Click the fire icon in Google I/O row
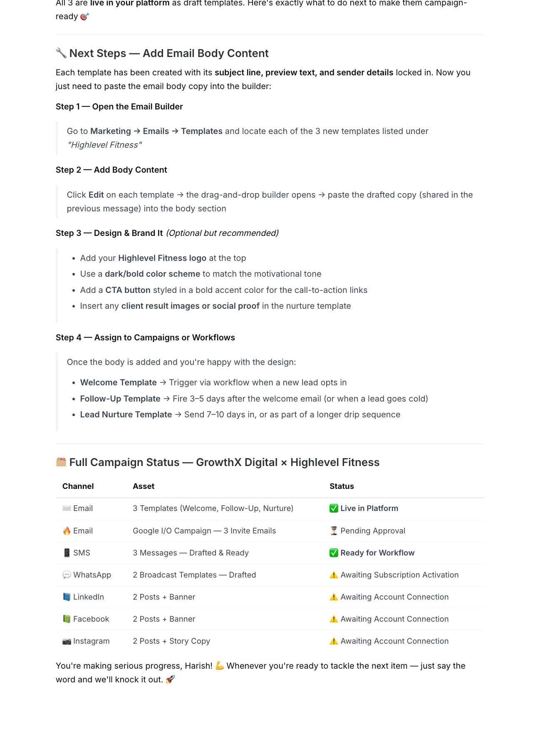The image size is (560, 729). tap(67, 531)
